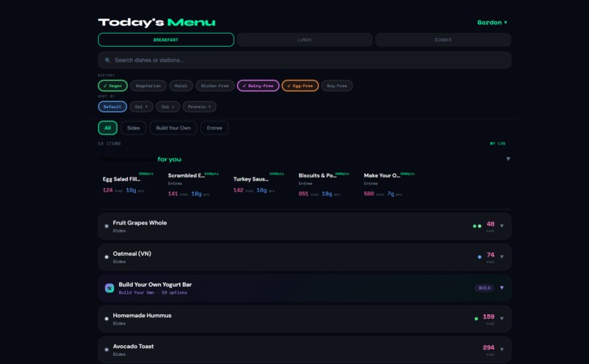This screenshot has height=364, width=589.
Task: Enable the Halal dietary filter
Action: (180, 86)
